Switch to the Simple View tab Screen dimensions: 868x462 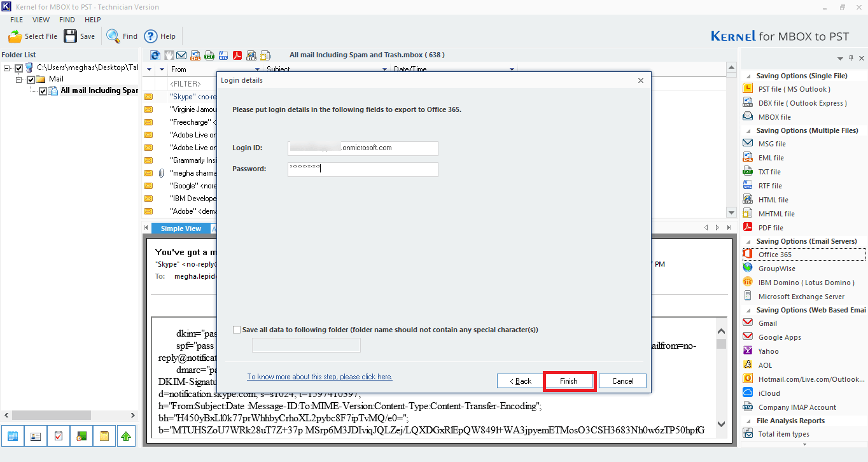point(181,228)
